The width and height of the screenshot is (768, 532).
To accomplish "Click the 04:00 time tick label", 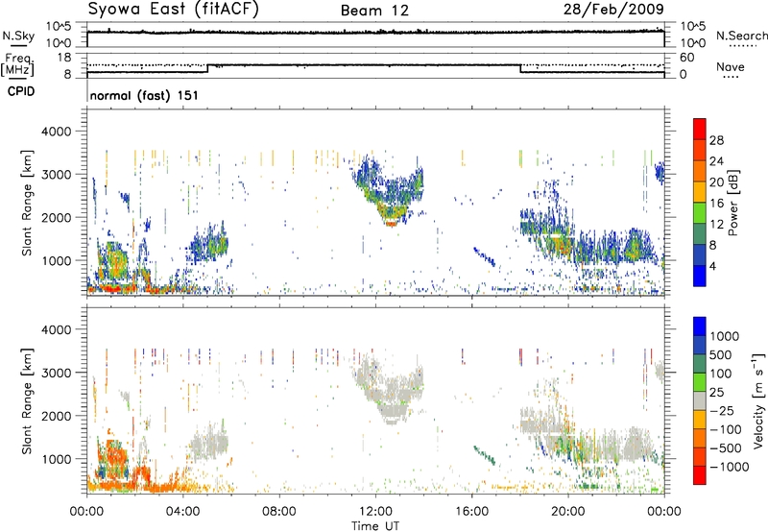I will [182, 512].
